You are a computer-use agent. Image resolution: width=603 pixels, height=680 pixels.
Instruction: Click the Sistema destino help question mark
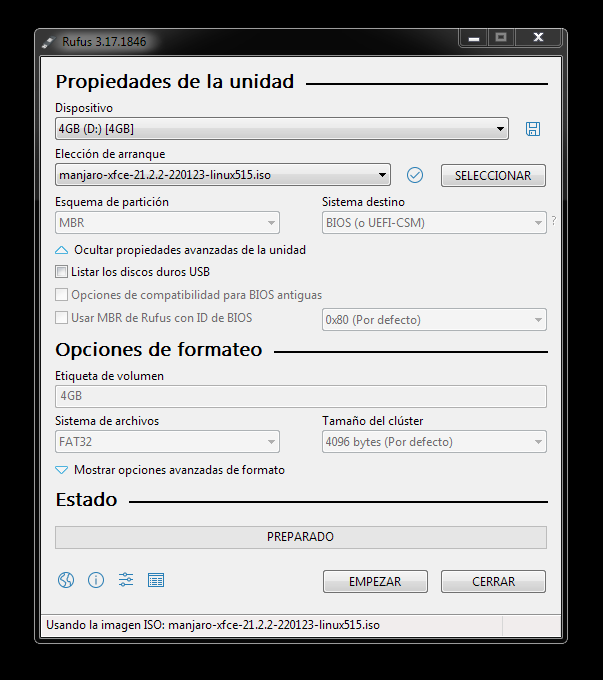click(x=554, y=221)
